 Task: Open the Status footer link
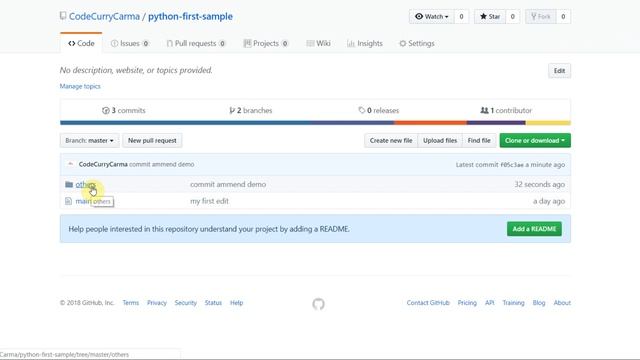[x=213, y=303]
